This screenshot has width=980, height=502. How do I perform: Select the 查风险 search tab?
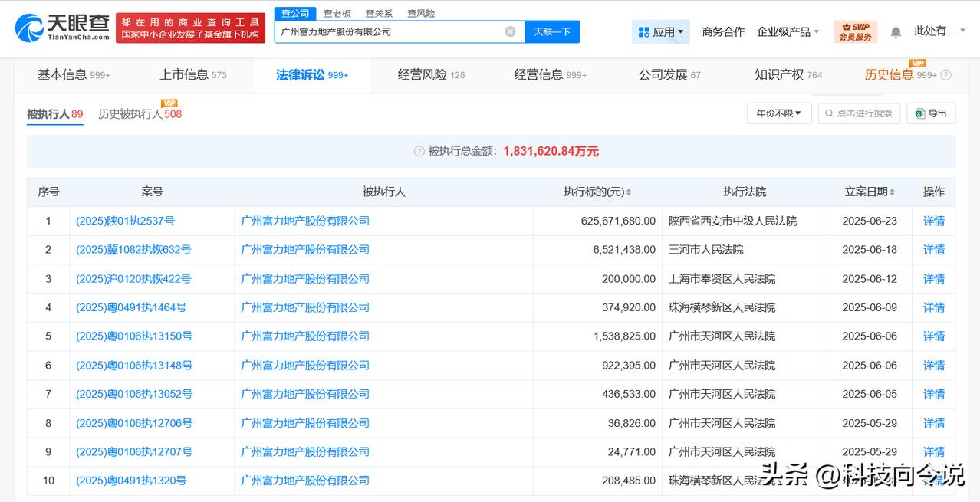[421, 13]
